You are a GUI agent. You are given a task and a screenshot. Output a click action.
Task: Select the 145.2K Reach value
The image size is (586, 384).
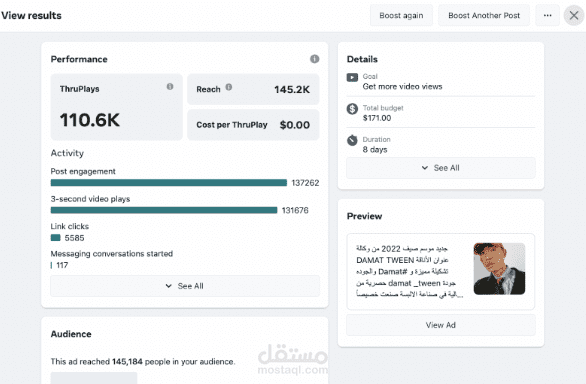(292, 89)
